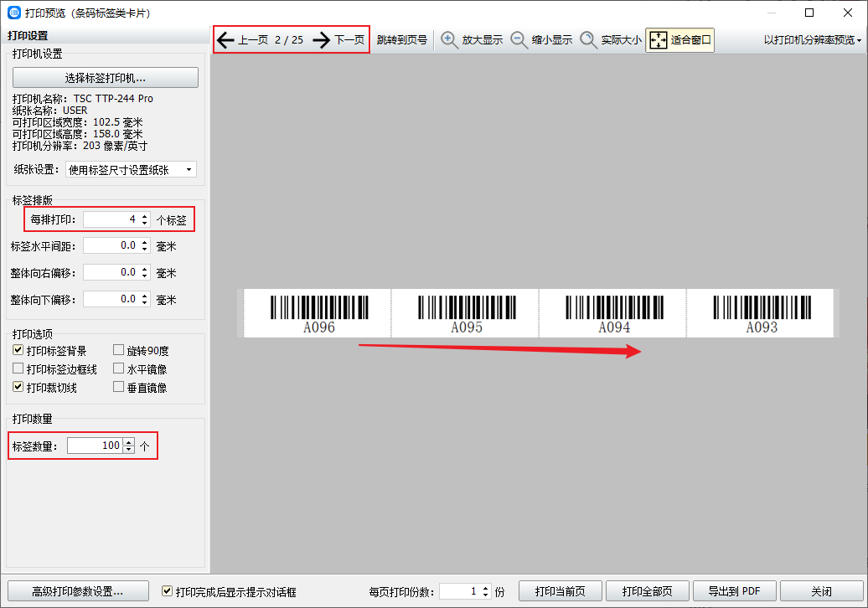
Task: Click the 标签水平间距 stepper arrows
Action: click(144, 245)
